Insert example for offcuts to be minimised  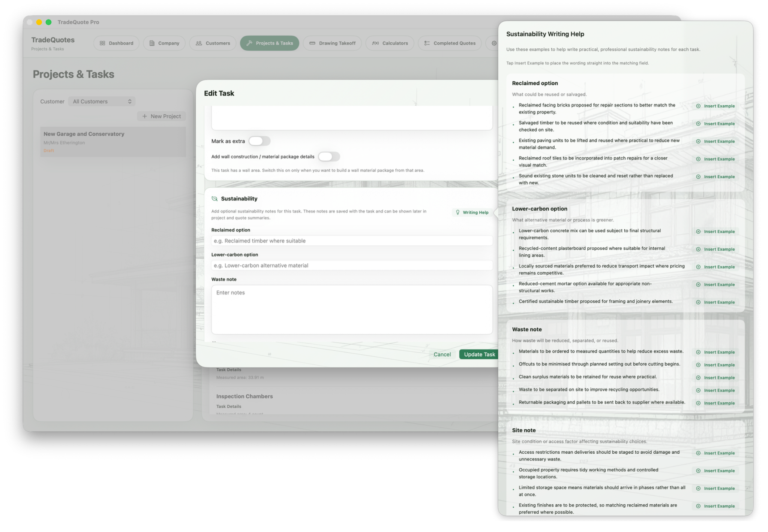[715, 365]
